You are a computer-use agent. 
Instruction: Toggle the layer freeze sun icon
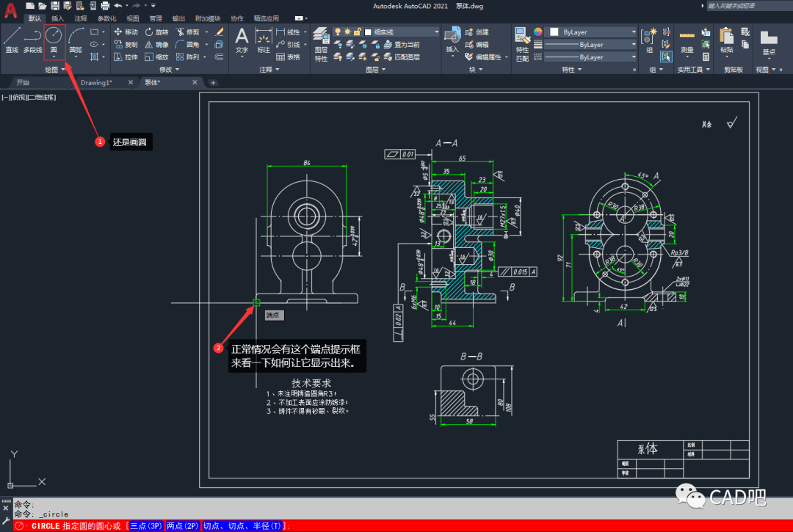point(347,32)
